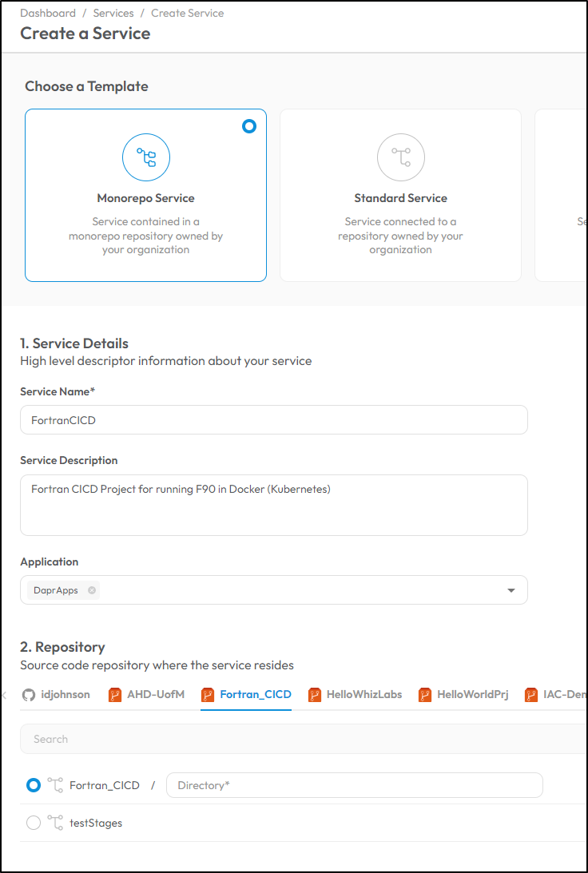Click the GitHub icon beside idjohnson

coord(29,694)
